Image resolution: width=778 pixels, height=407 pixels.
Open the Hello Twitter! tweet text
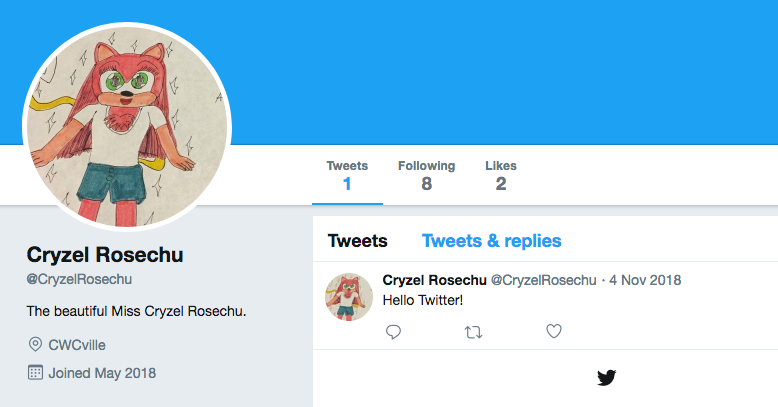click(x=423, y=300)
